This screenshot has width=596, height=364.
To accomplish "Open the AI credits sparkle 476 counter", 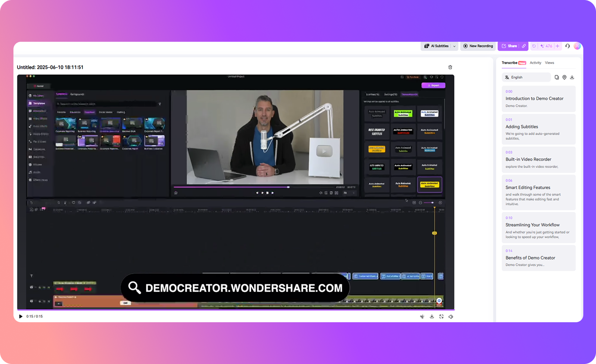I will pos(546,46).
